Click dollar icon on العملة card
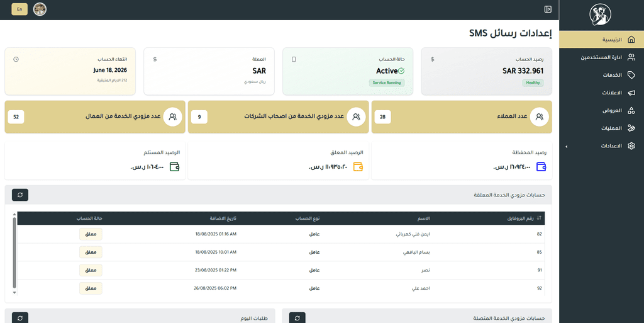644x323 pixels. [155, 60]
